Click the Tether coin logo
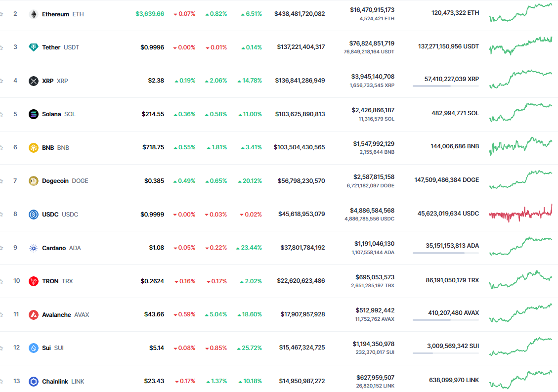 coord(34,47)
